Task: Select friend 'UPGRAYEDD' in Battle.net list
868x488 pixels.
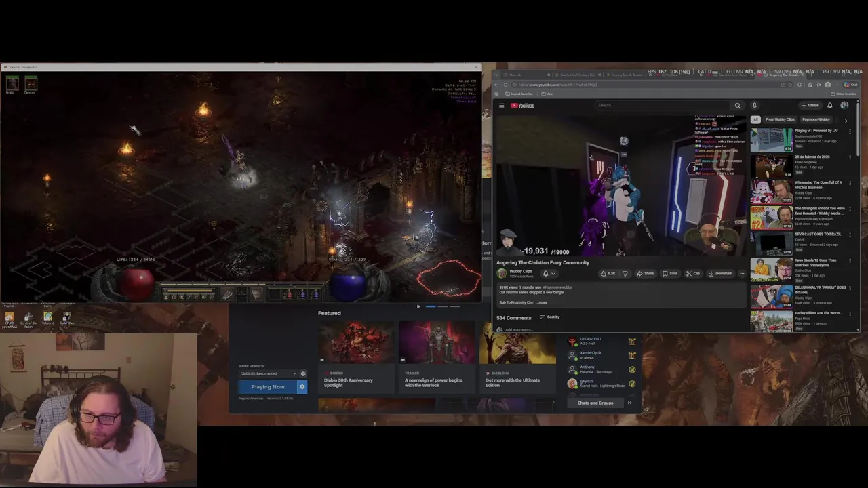Action: 602,341
